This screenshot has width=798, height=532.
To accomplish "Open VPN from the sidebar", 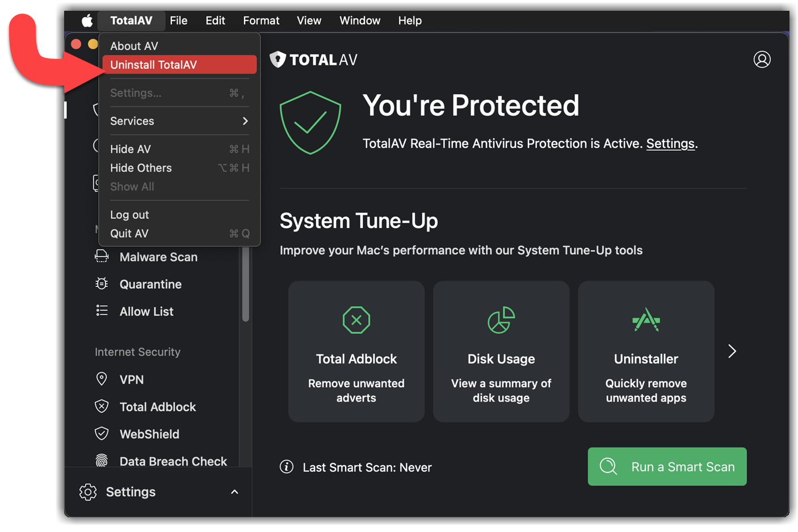I will pos(131,379).
